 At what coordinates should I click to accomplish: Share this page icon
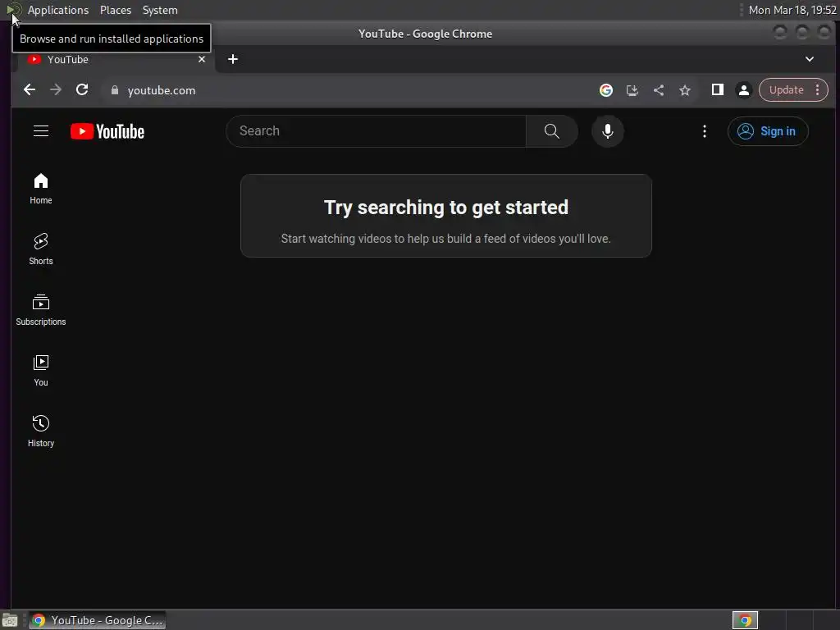click(x=659, y=90)
